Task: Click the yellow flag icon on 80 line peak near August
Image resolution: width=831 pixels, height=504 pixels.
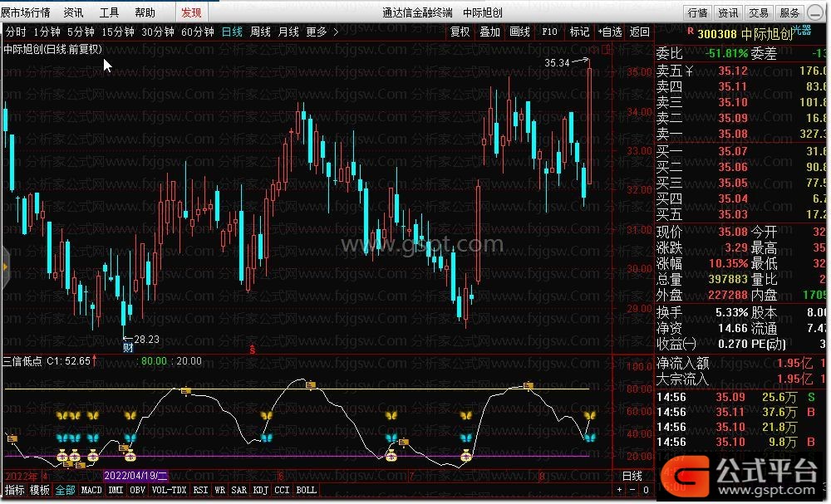Action: tap(528, 386)
